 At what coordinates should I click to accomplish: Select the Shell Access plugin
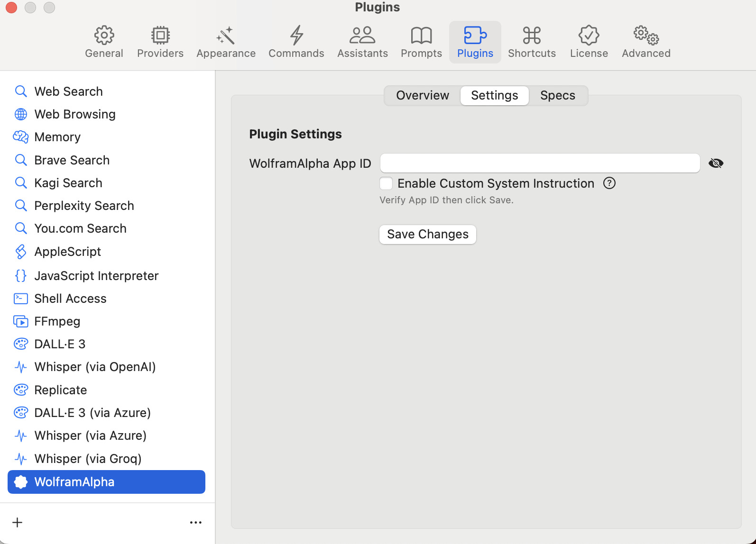click(x=70, y=299)
